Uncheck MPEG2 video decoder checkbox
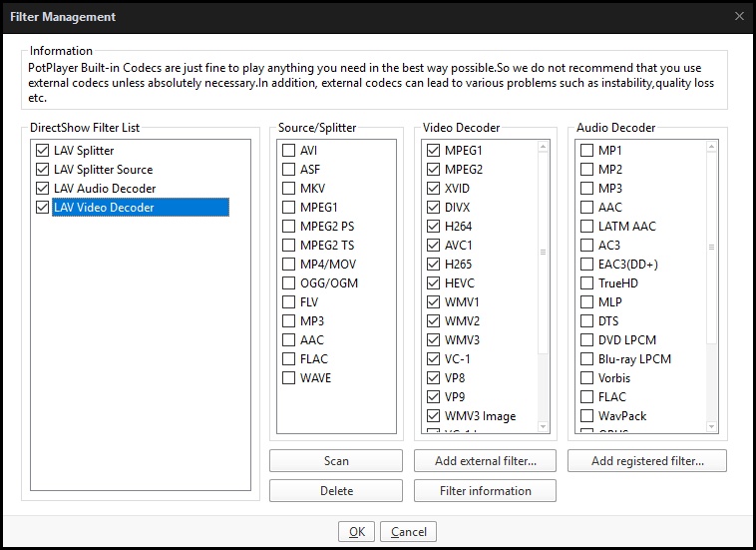 [434, 170]
